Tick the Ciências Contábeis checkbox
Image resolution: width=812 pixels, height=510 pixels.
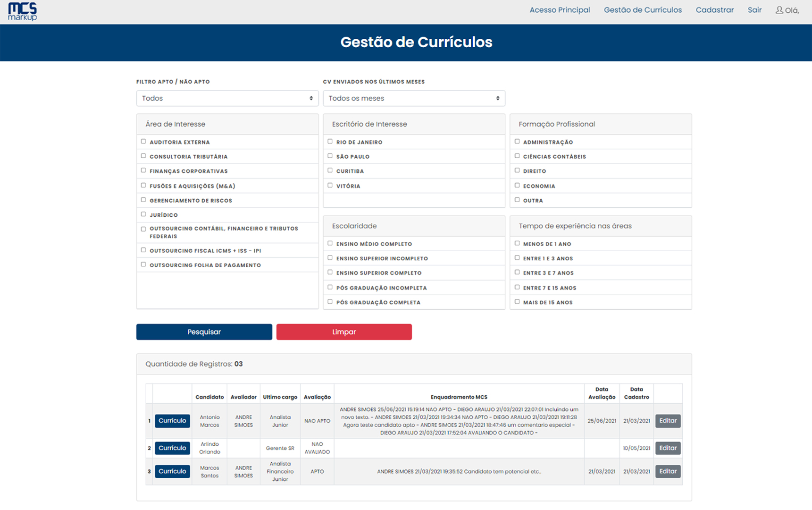517,156
